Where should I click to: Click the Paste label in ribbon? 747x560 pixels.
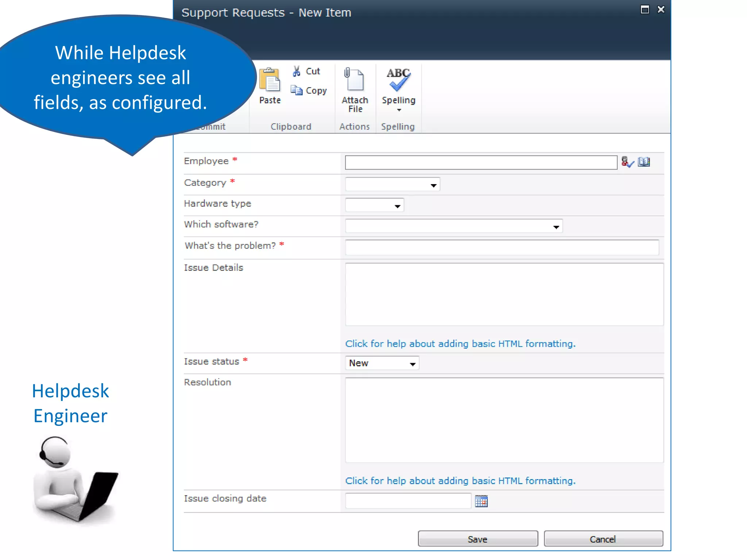(x=270, y=100)
